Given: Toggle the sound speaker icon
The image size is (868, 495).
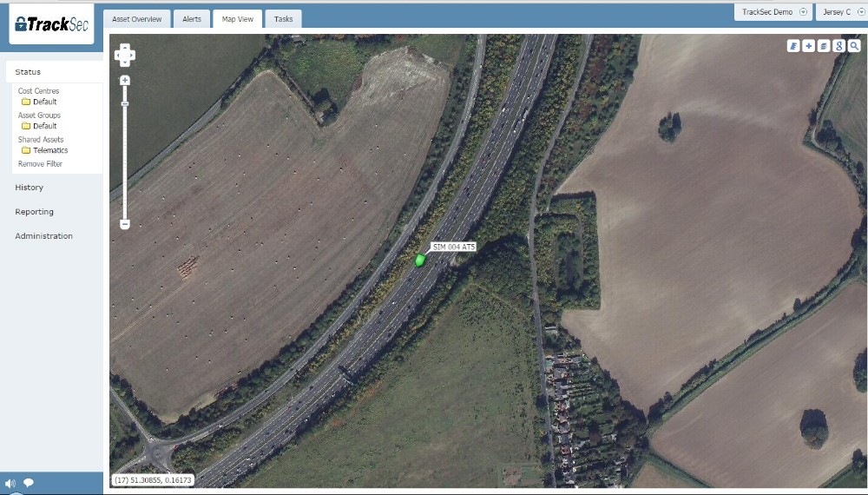Looking at the screenshot, I should click(10, 484).
